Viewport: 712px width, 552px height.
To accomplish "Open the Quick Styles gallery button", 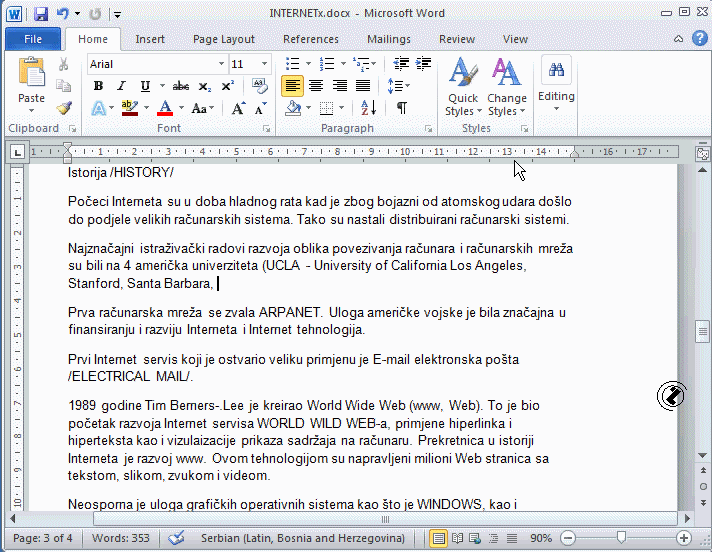I will pyautogui.click(x=462, y=87).
